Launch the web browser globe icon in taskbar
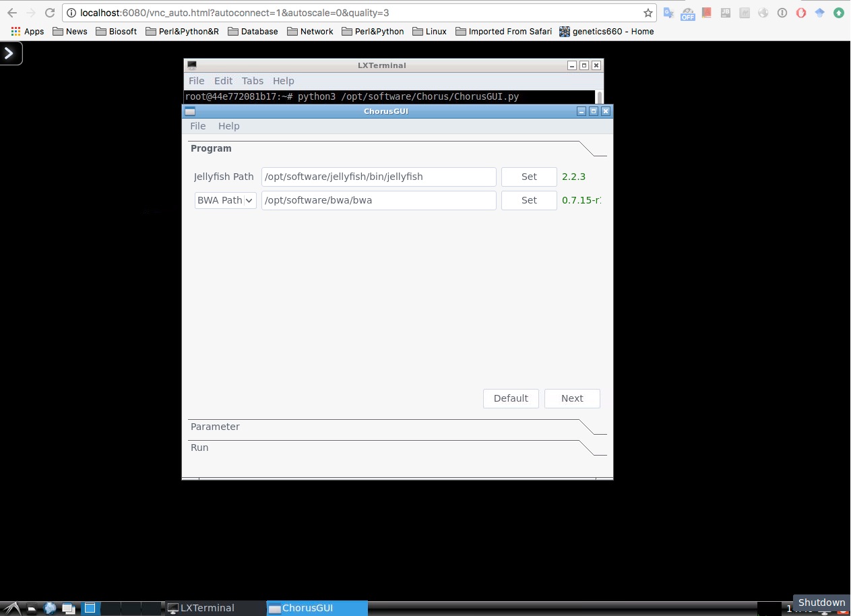The height and width of the screenshot is (616, 851). tap(50, 608)
